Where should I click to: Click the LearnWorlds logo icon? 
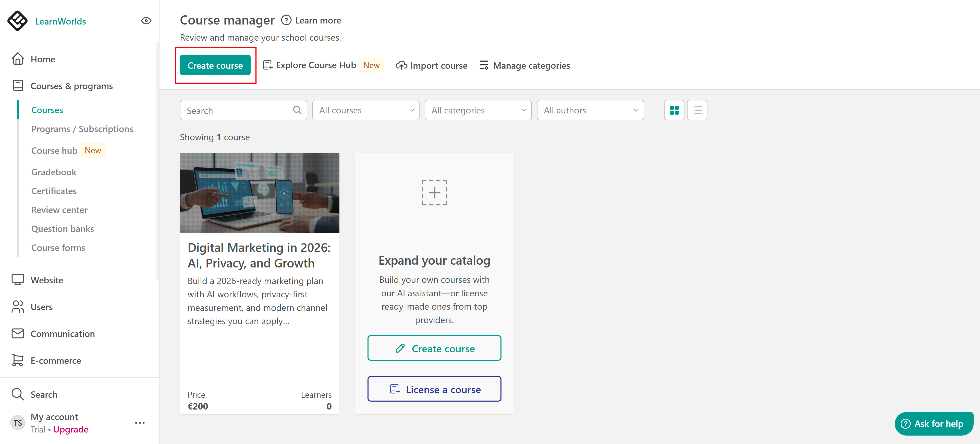pyautogui.click(x=18, y=21)
